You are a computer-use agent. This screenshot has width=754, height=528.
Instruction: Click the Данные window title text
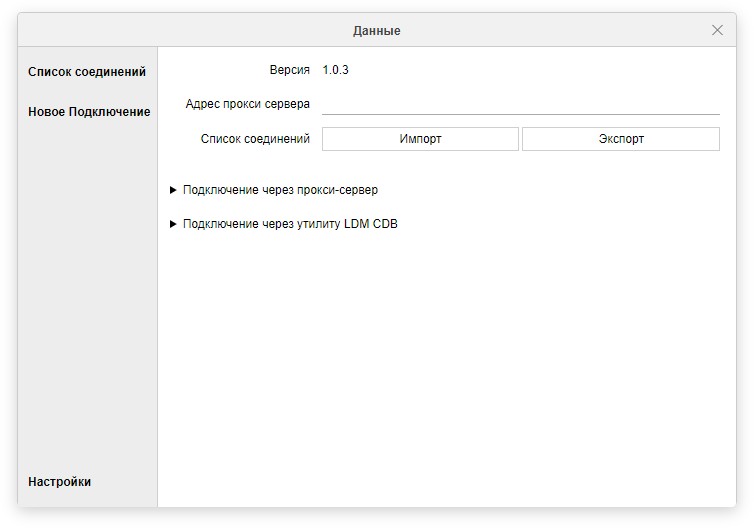coord(377,31)
